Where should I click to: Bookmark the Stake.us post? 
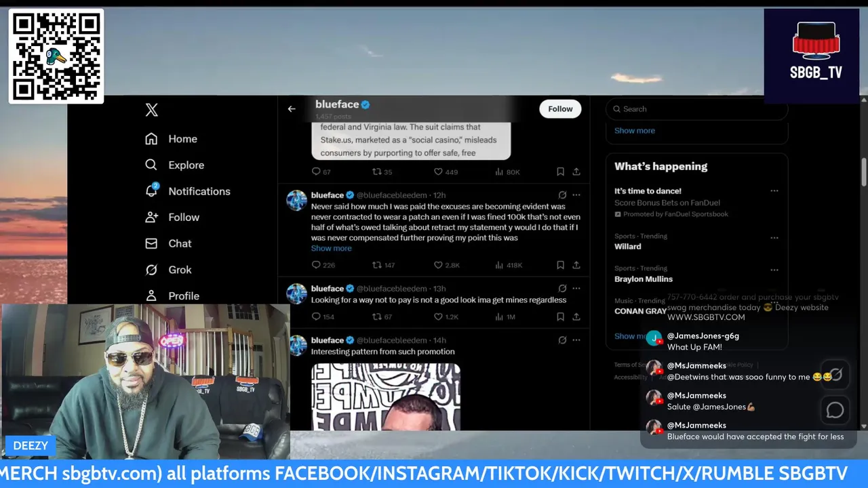click(x=560, y=172)
